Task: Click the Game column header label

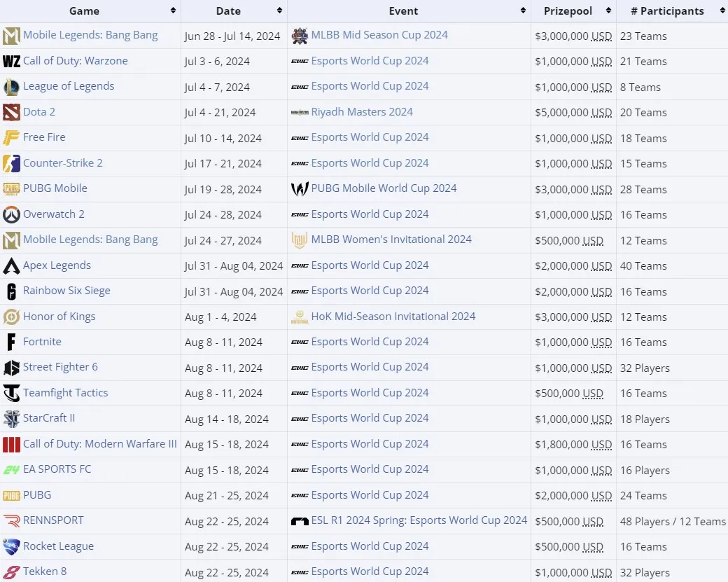Action: 84,11
